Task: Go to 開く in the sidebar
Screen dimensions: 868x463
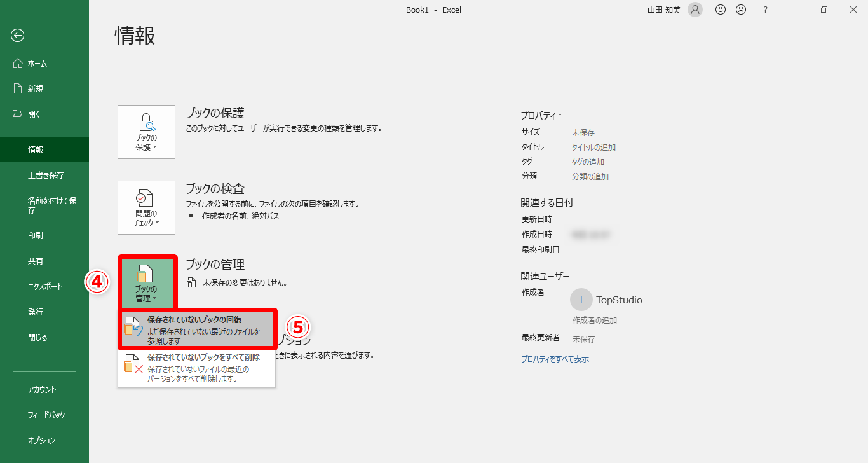Action: point(44,114)
